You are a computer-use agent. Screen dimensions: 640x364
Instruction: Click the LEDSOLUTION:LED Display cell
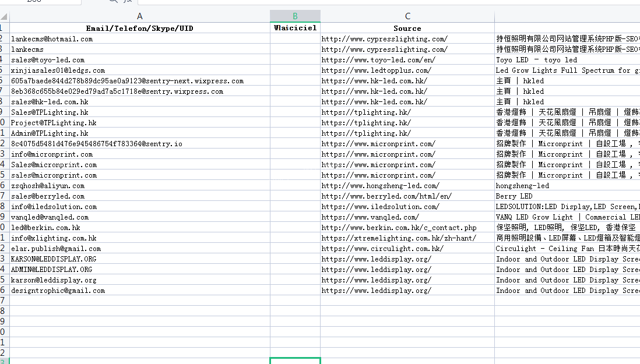coord(567,207)
